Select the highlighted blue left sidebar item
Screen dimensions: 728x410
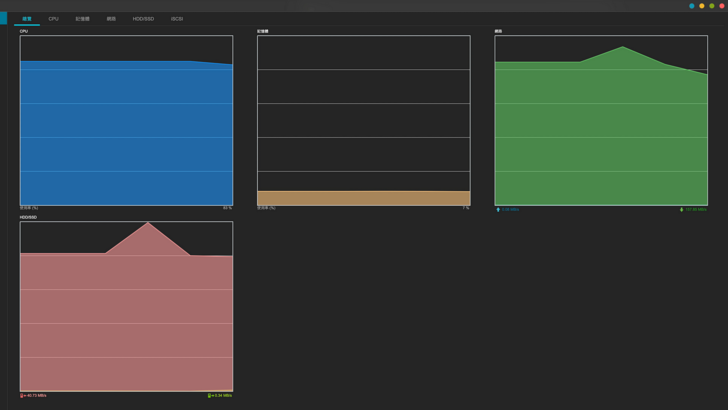3,18
